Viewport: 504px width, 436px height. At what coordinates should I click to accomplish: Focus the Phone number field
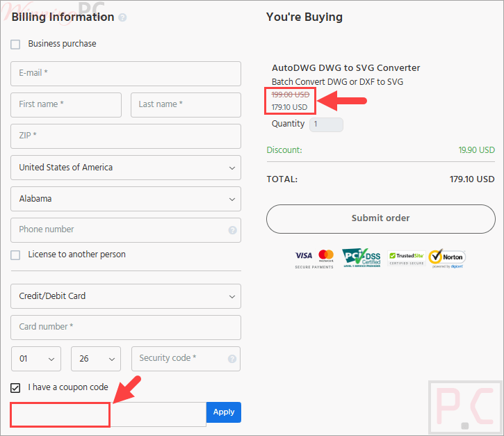[x=126, y=230]
